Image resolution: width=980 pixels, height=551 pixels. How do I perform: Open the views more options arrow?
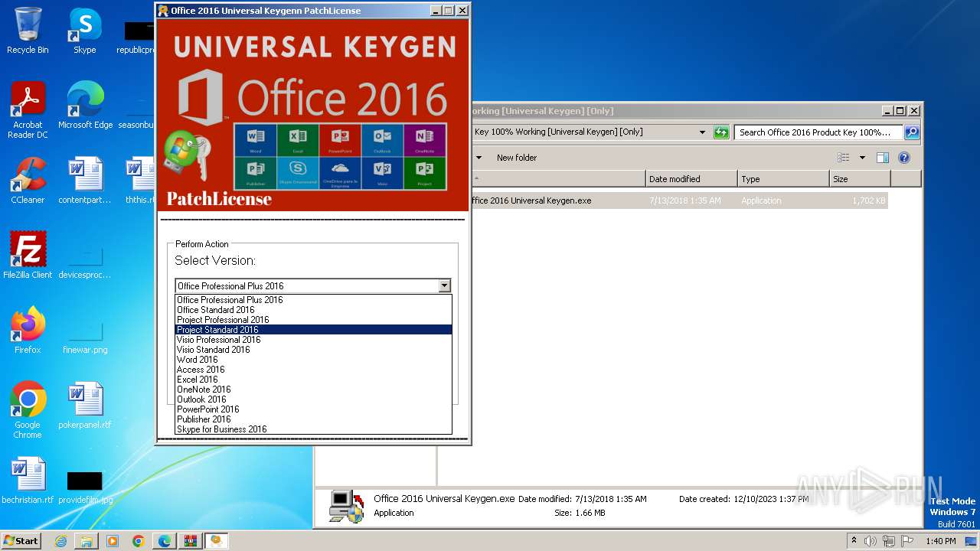click(862, 158)
